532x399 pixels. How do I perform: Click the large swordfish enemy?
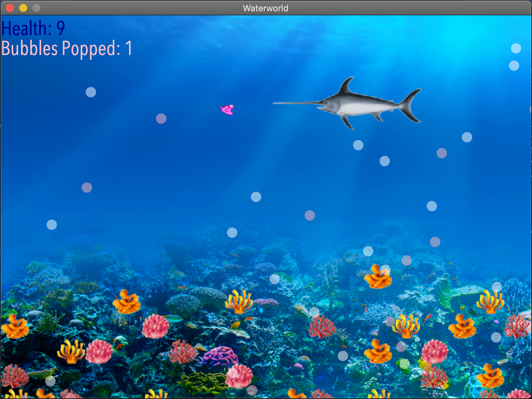347,103
